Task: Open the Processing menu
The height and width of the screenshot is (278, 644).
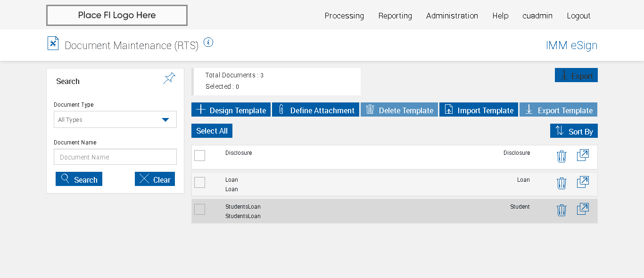Action: coord(344,16)
